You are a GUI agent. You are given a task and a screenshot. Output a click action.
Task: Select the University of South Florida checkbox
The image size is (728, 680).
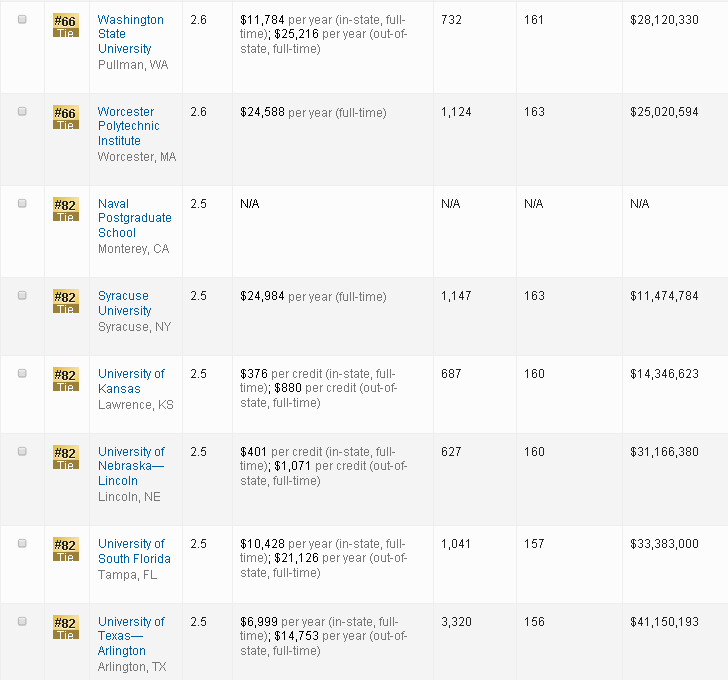point(23,544)
